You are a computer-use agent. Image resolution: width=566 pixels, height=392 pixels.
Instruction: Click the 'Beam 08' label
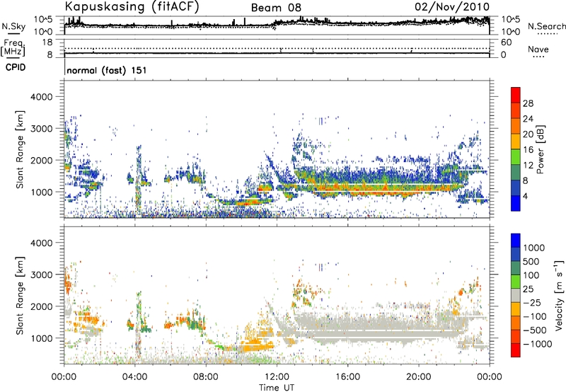point(276,8)
